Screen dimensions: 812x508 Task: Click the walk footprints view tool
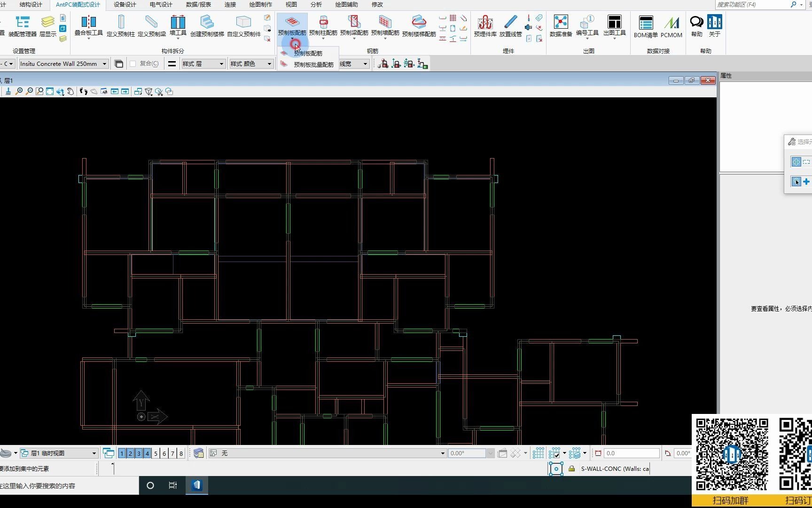[x=84, y=91]
